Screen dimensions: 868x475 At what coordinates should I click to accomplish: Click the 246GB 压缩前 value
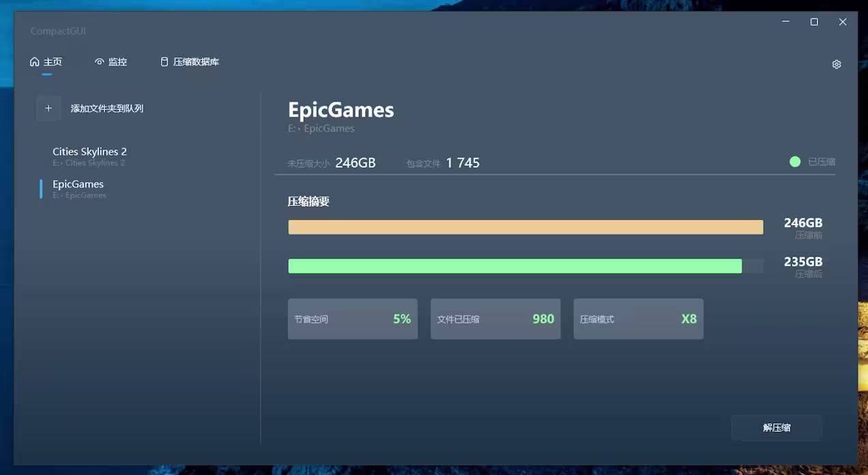(803, 222)
